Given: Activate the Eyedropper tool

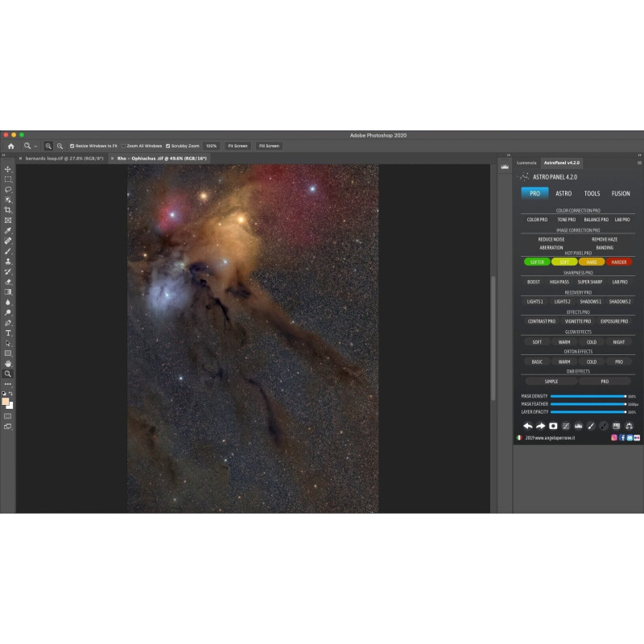Looking at the screenshot, I should pos(8,230).
